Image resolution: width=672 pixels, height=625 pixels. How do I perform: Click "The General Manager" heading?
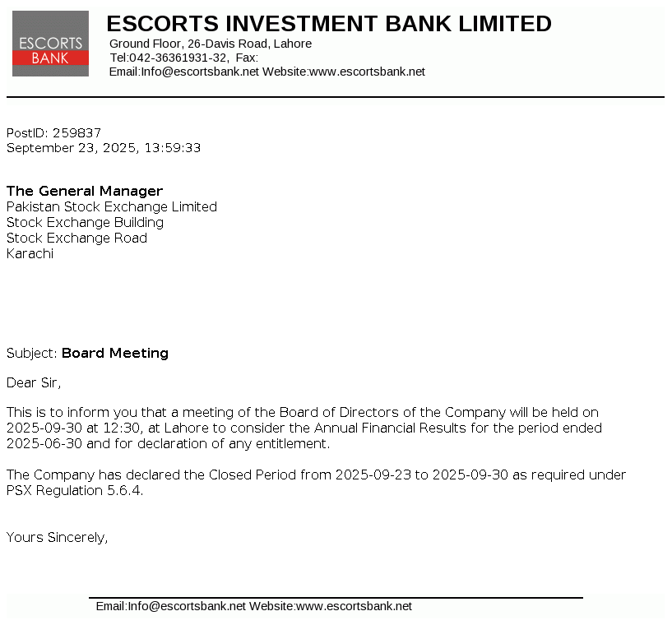(x=85, y=191)
